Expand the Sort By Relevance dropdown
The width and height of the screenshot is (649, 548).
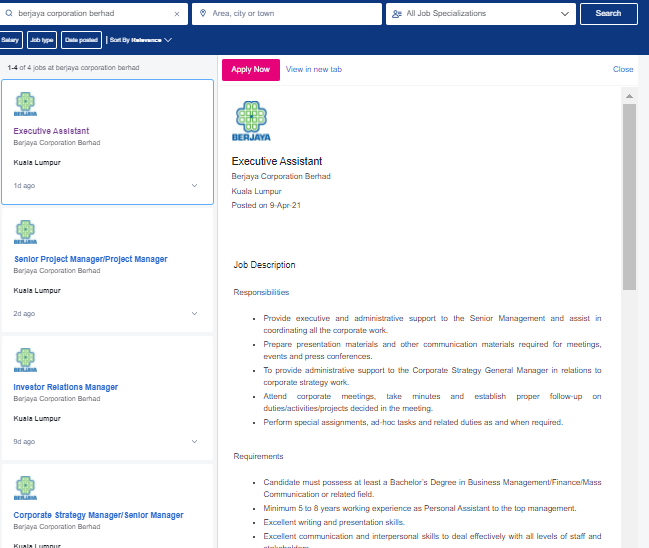coord(141,40)
